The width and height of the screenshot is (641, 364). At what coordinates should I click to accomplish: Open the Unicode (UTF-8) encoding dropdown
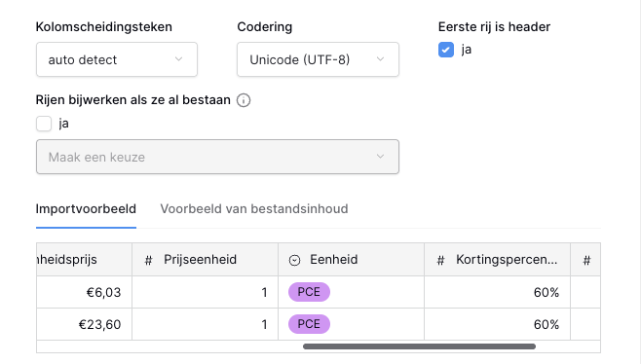pyautogui.click(x=318, y=59)
